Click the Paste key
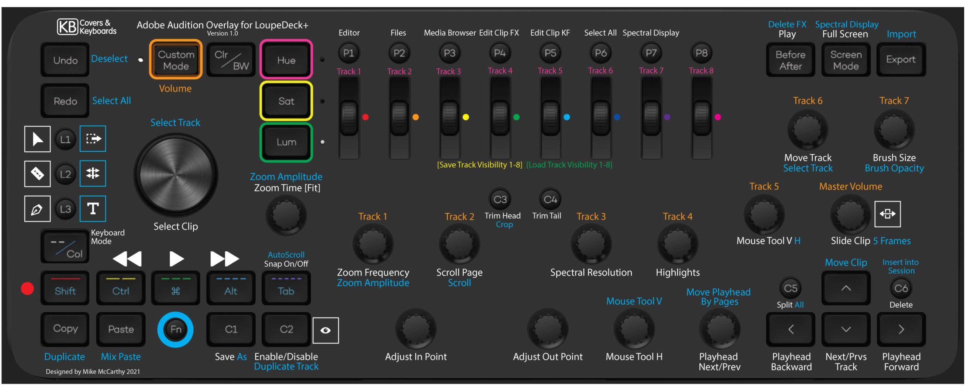Image resolution: width=980 pixels, height=390 pixels. pos(121,329)
